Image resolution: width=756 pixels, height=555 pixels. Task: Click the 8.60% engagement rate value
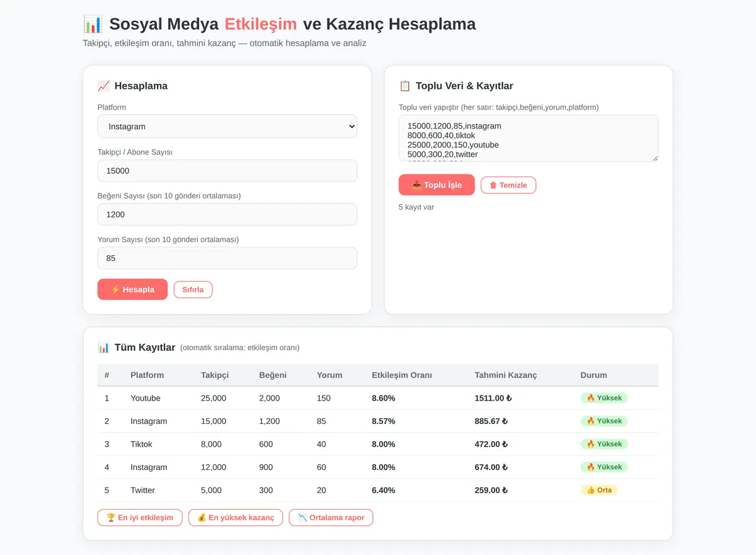click(x=384, y=398)
